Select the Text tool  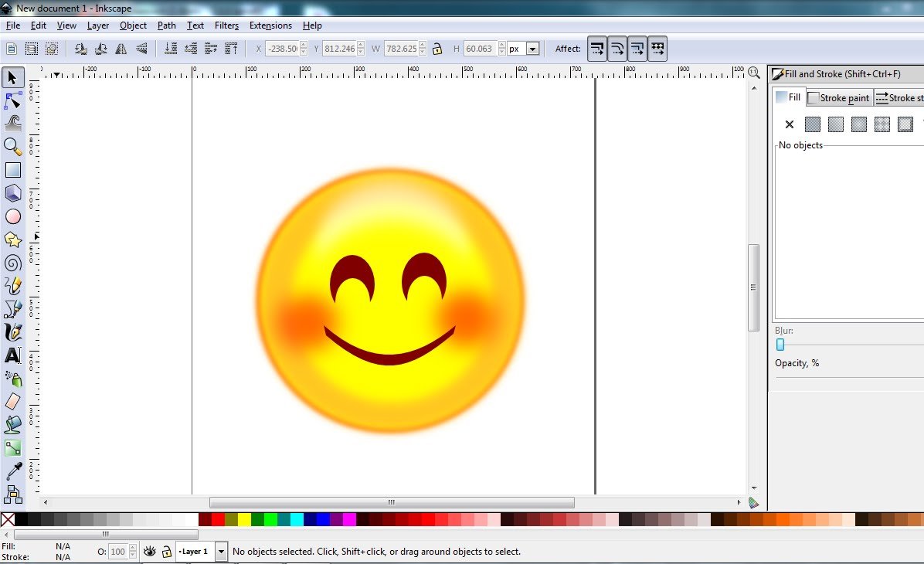(x=13, y=355)
